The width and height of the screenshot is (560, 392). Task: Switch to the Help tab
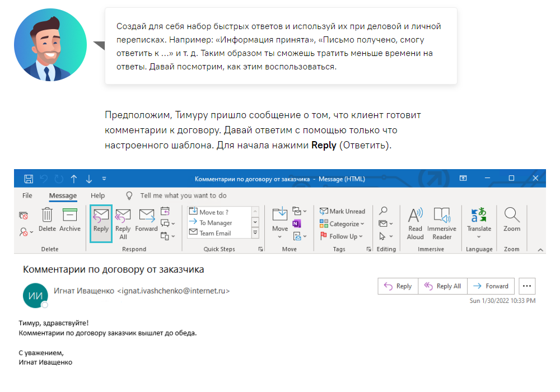97,195
